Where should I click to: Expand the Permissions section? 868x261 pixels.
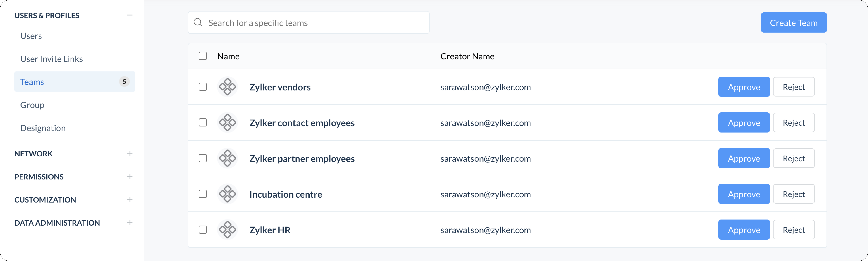click(x=130, y=176)
